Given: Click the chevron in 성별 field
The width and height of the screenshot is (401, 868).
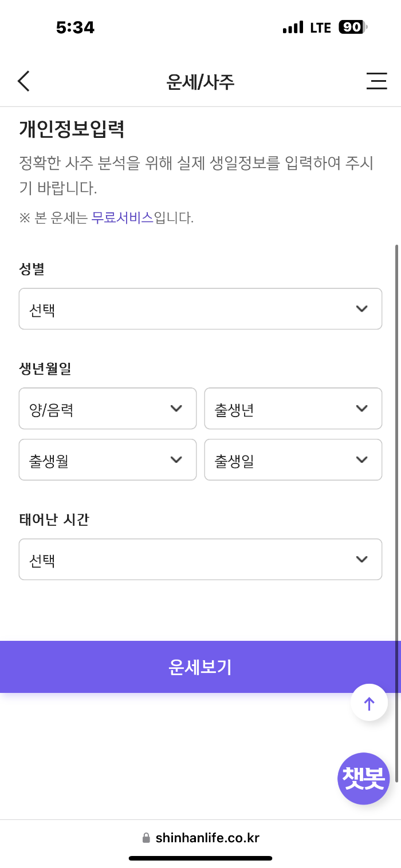Looking at the screenshot, I should 361,309.
